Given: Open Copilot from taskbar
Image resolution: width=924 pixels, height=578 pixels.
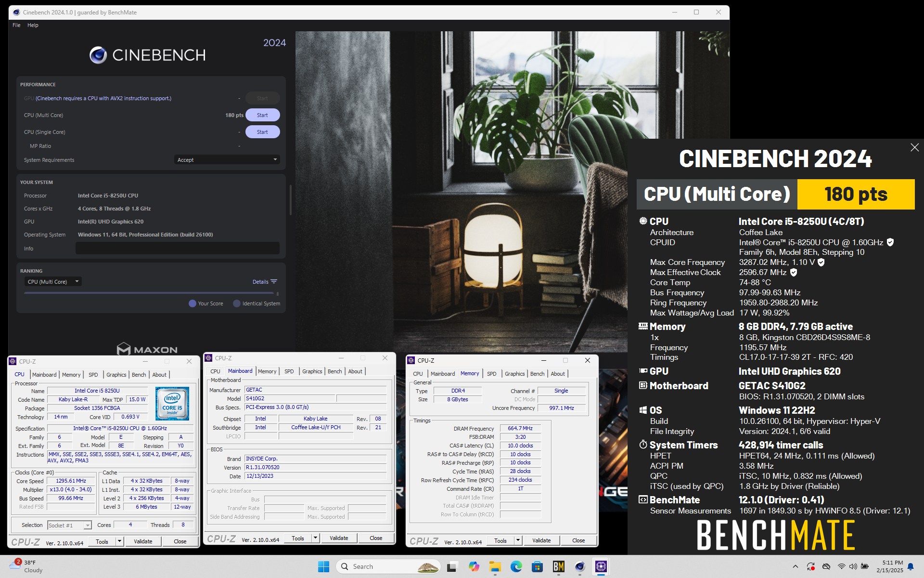Looking at the screenshot, I should coord(474,566).
